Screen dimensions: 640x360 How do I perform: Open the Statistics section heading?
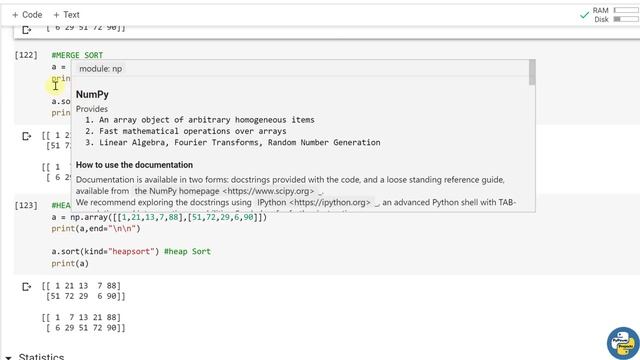[x=41, y=356]
